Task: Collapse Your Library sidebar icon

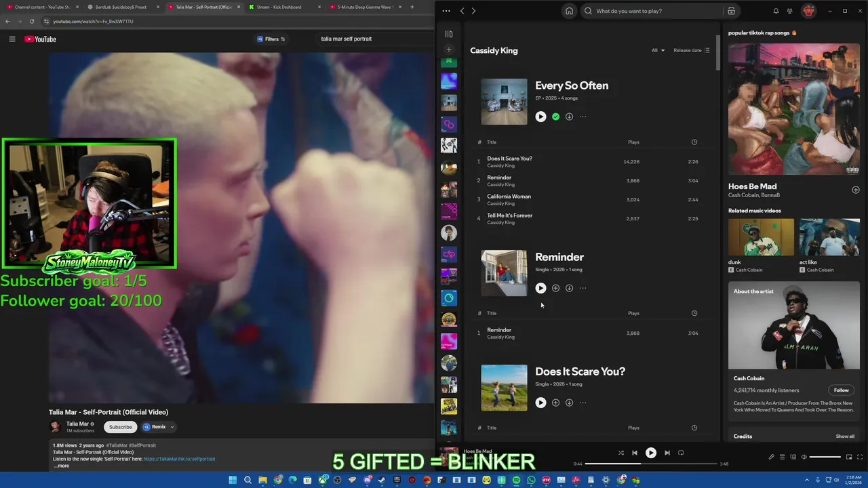Action: point(449,34)
